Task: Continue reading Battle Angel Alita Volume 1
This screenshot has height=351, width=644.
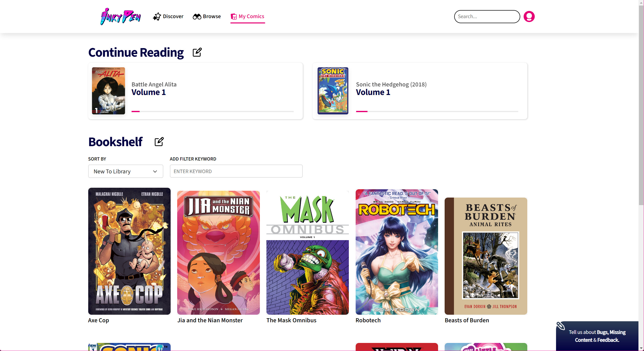Action: (x=149, y=92)
